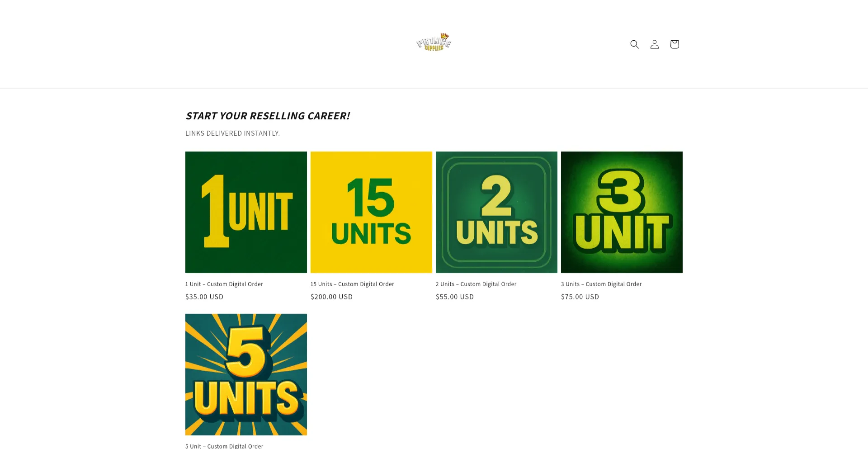Open the 2 Units product image
Image resolution: width=868 pixels, height=449 pixels.
click(x=496, y=212)
